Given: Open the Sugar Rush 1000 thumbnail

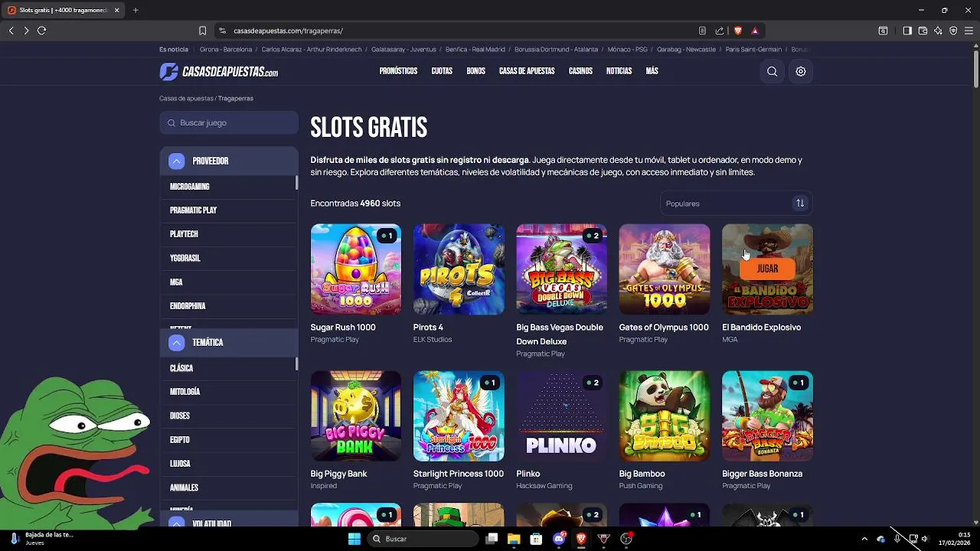Looking at the screenshot, I should coord(355,269).
